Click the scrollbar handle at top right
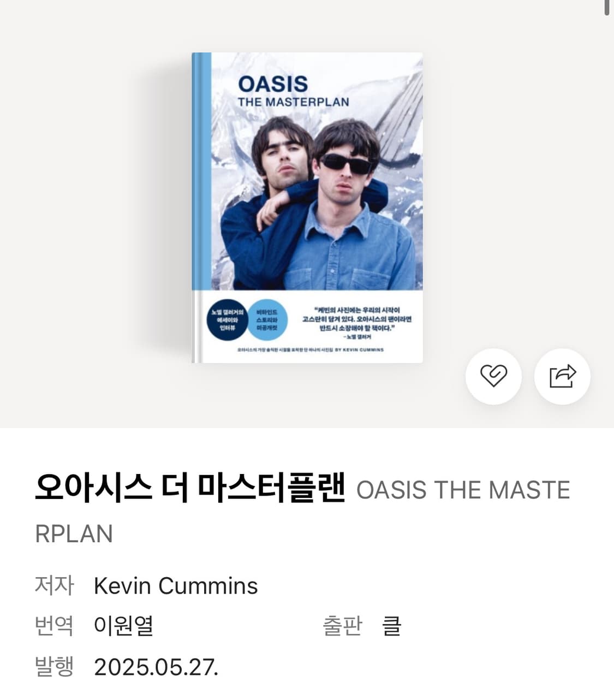This screenshot has height=700, width=614. (607, 7)
